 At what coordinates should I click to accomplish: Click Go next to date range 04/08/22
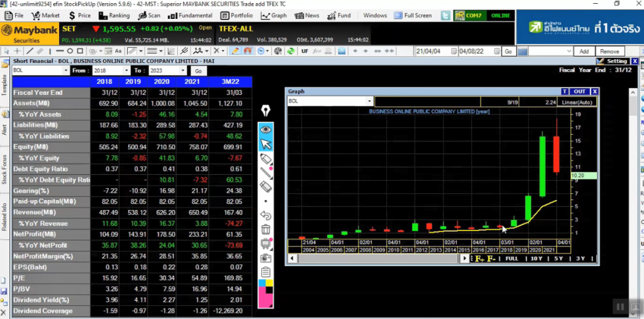[x=508, y=52]
